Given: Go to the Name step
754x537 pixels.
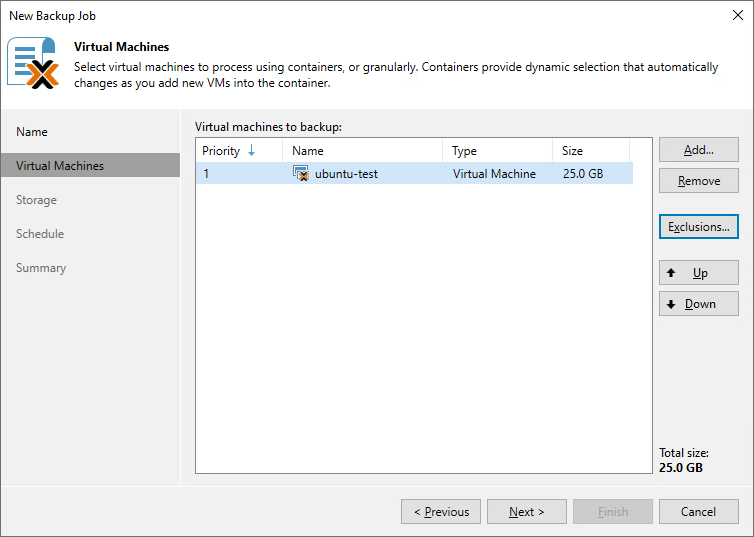Looking at the screenshot, I should point(32,132).
